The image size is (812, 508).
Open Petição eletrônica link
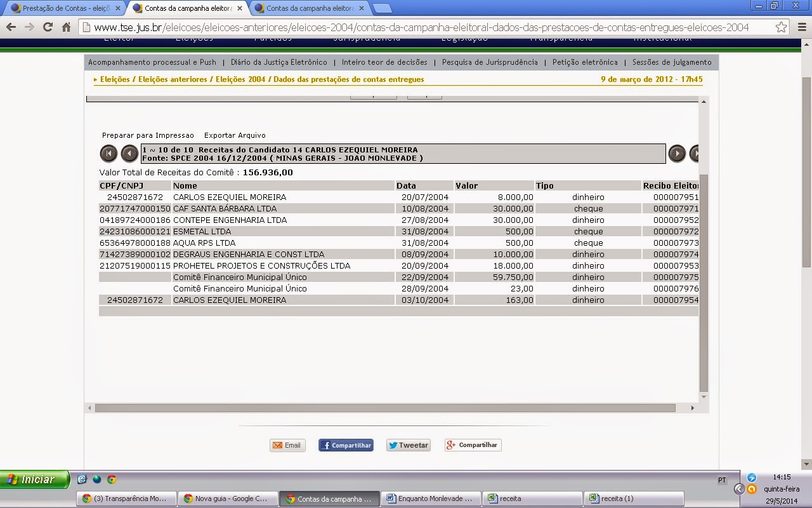point(585,62)
